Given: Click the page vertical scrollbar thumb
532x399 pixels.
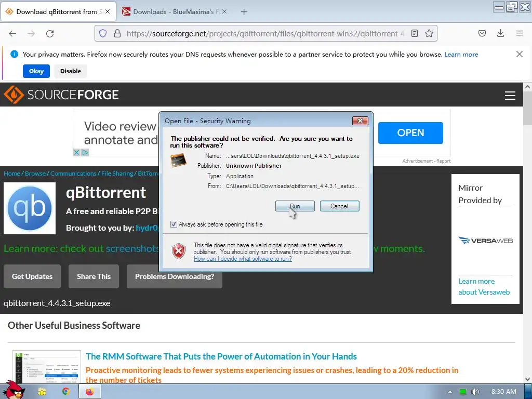Looking at the screenshot, I should click(528, 108).
